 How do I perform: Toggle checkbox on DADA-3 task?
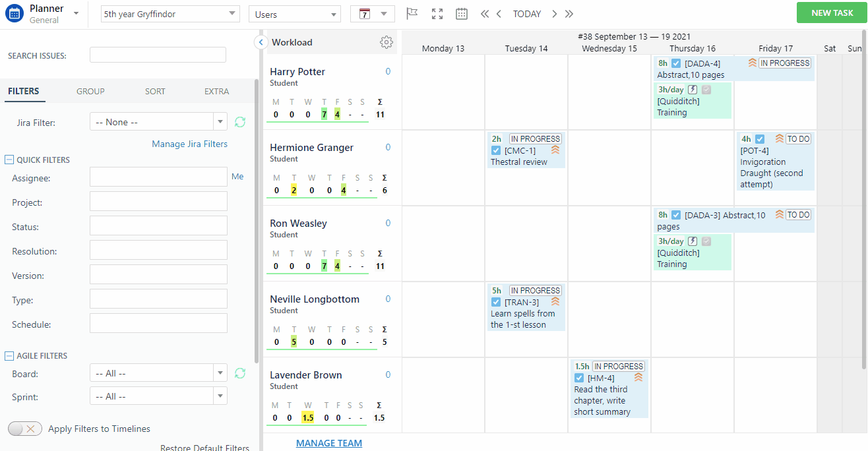[676, 215]
